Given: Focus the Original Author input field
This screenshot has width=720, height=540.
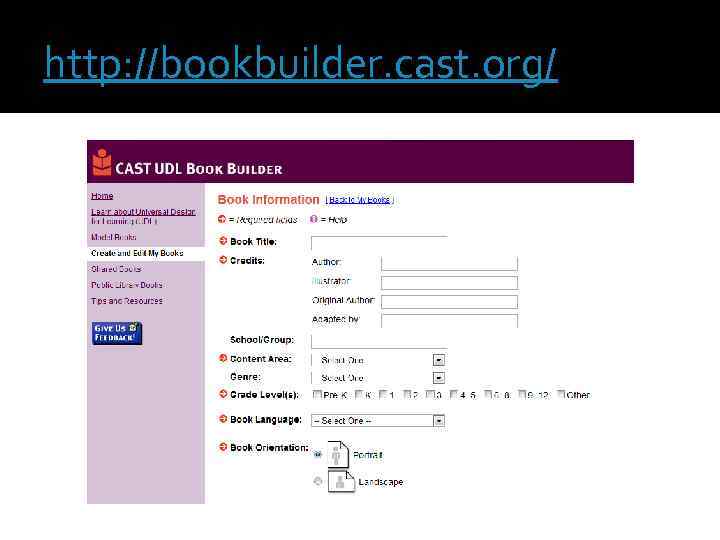Looking at the screenshot, I should (450, 302).
